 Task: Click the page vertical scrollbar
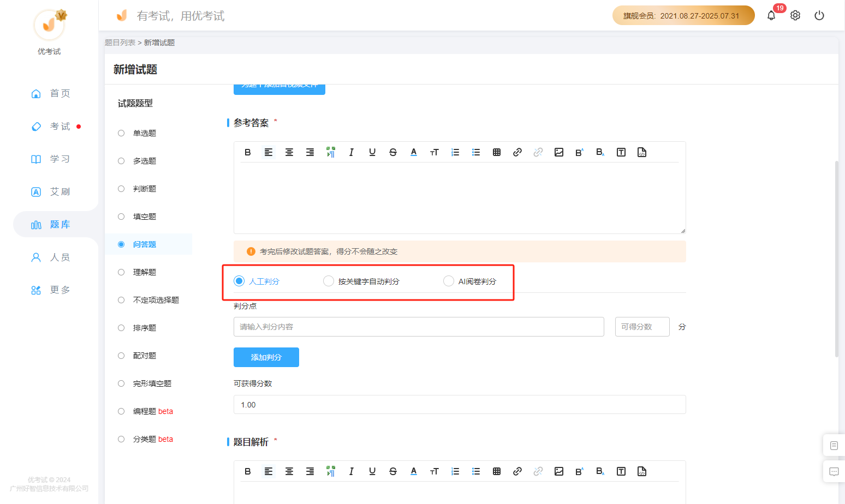pyautogui.click(x=836, y=259)
